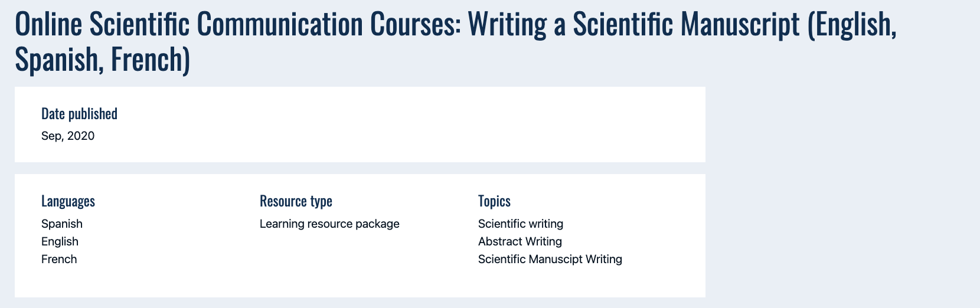This screenshot has height=308, width=980.
Task: Click the word Online in page title
Action: coord(48,24)
